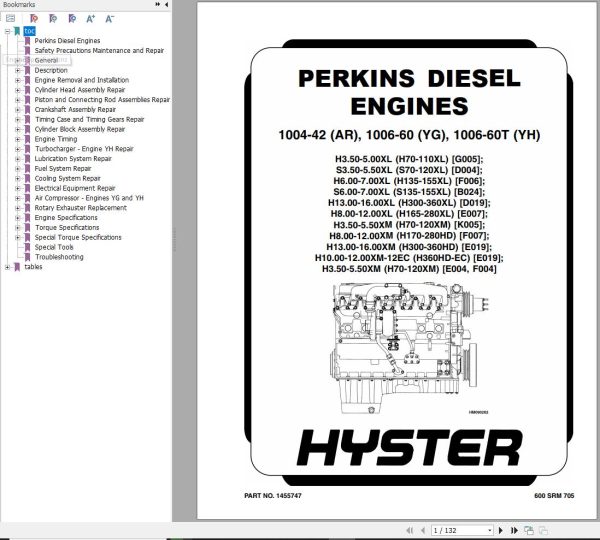The height and width of the screenshot is (540, 600).
Task: Open Electrical Equipment Repair bookmark
Action: tap(75, 188)
